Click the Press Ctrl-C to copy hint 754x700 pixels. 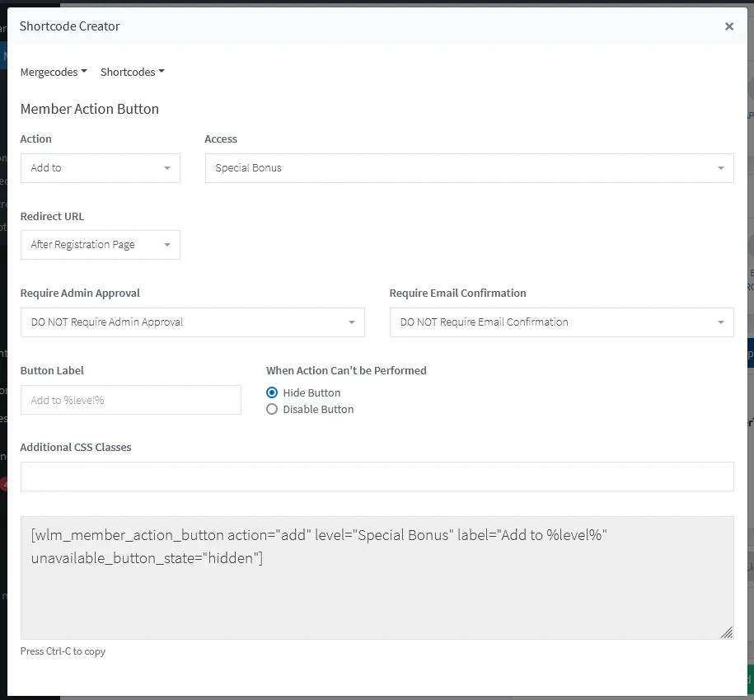[63, 651]
